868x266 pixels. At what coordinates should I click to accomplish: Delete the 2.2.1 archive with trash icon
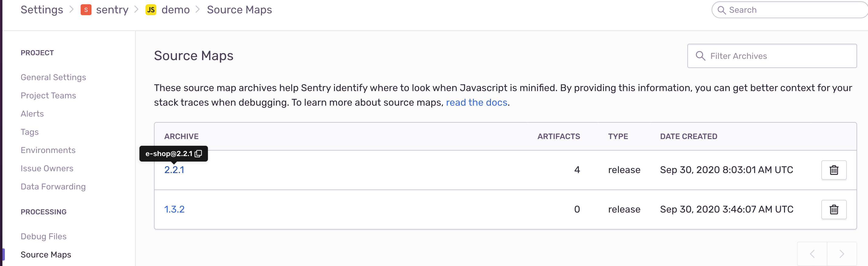click(834, 170)
